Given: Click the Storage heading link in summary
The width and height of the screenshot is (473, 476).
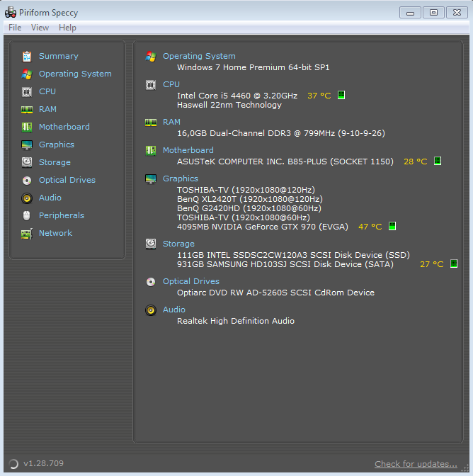Looking at the screenshot, I should pyautogui.click(x=178, y=244).
